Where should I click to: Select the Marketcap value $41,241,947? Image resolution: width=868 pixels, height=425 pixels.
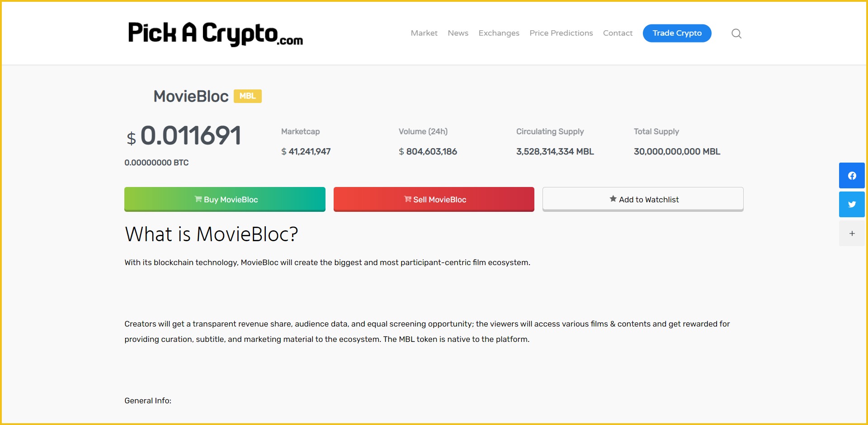click(x=306, y=152)
